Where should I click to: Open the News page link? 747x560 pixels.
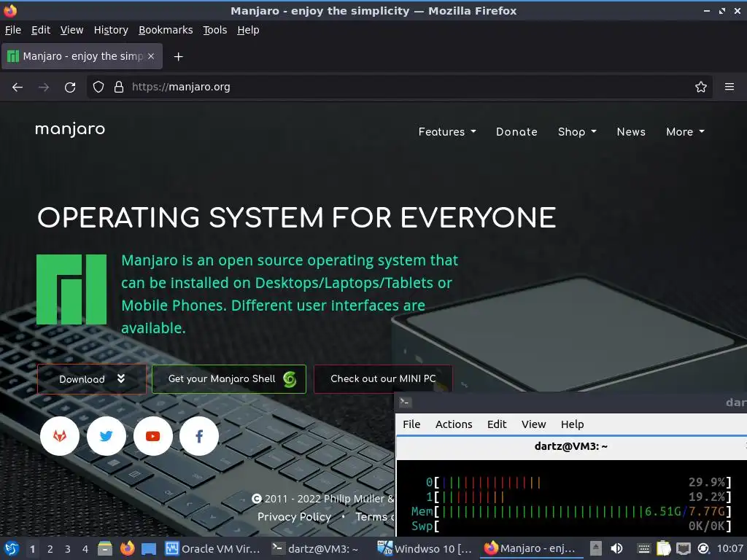coord(631,132)
